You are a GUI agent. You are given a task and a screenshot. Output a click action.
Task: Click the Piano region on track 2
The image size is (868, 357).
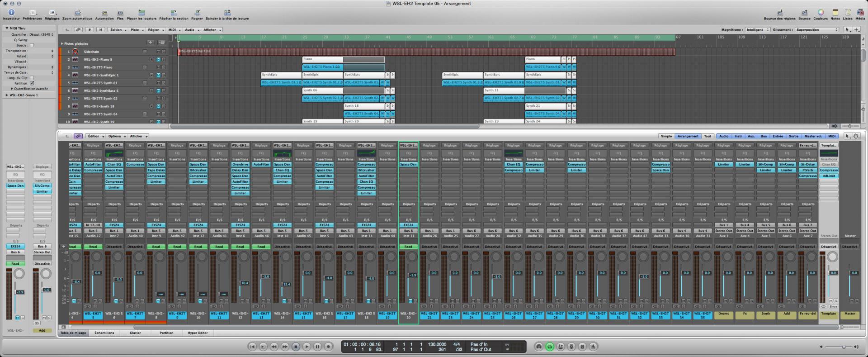click(x=322, y=59)
